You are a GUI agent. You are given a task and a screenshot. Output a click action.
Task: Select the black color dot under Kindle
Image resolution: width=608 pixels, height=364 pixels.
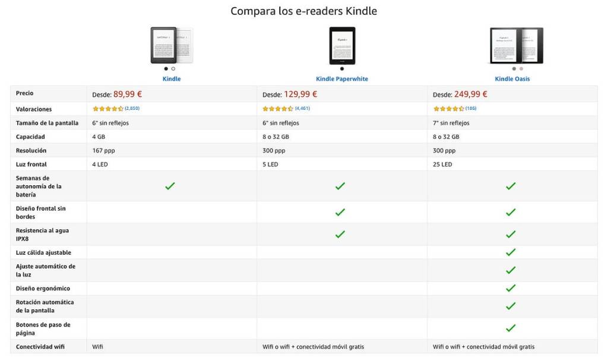[x=166, y=69]
